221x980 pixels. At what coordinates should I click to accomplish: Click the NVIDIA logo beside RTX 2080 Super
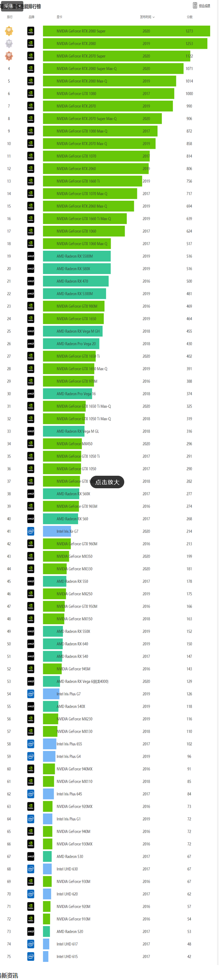[31, 31]
